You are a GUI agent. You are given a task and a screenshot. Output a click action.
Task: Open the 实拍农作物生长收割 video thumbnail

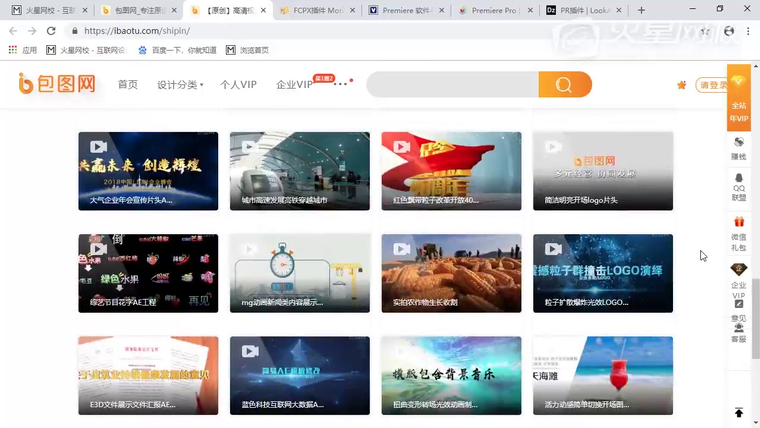(x=451, y=273)
